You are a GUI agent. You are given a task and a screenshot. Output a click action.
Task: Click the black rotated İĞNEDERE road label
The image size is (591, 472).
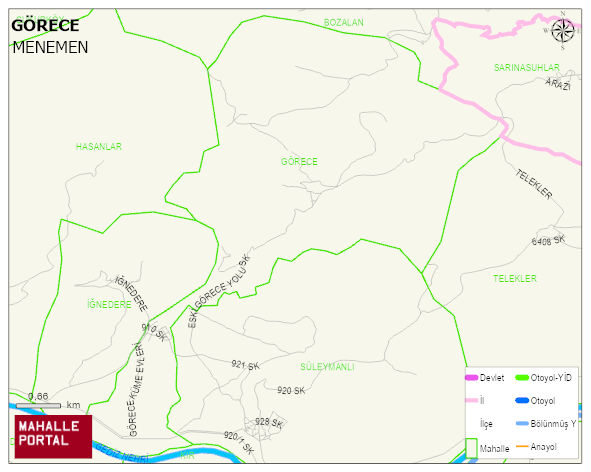tap(131, 294)
